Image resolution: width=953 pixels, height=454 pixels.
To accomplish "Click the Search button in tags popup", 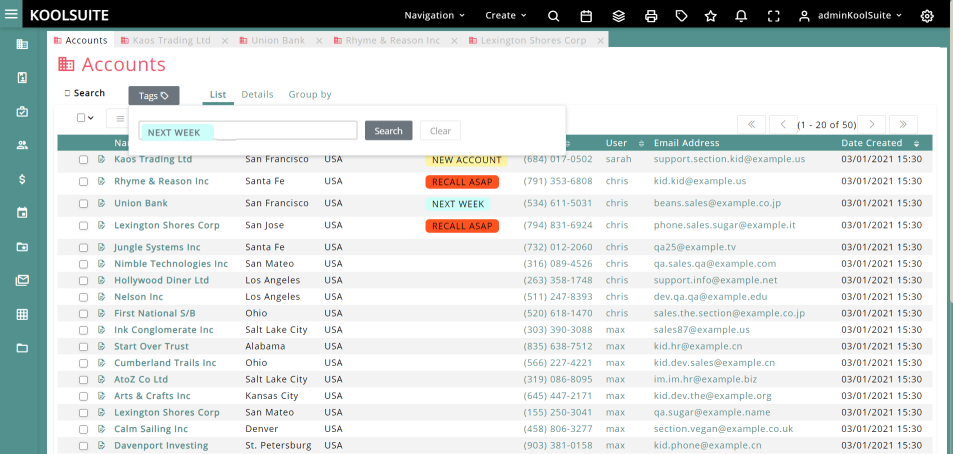I will (x=388, y=131).
